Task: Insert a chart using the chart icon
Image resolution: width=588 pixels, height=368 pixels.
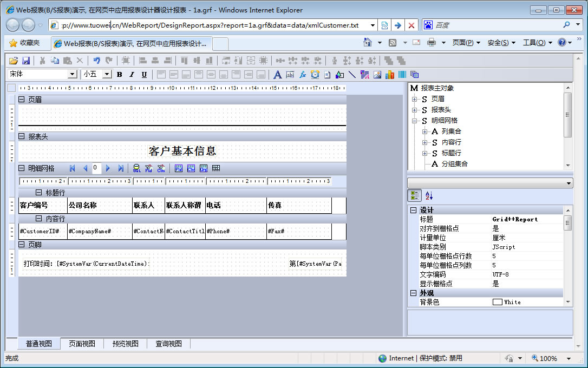Action: (390, 75)
